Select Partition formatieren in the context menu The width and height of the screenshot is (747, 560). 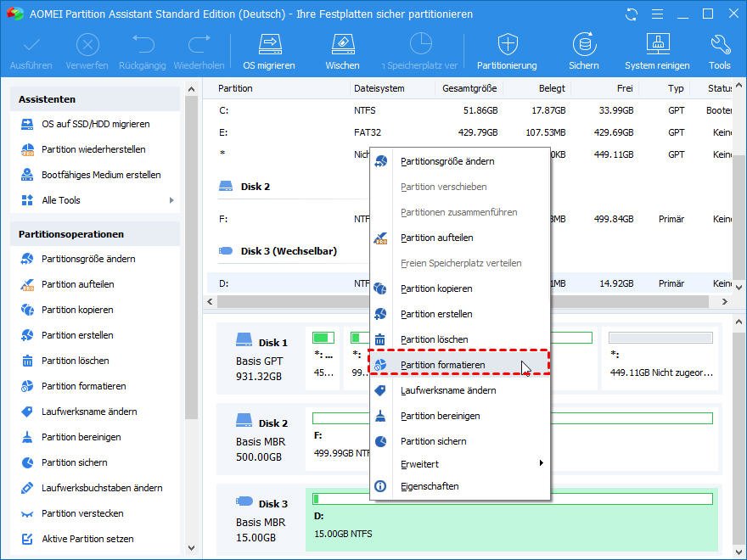pos(460,365)
